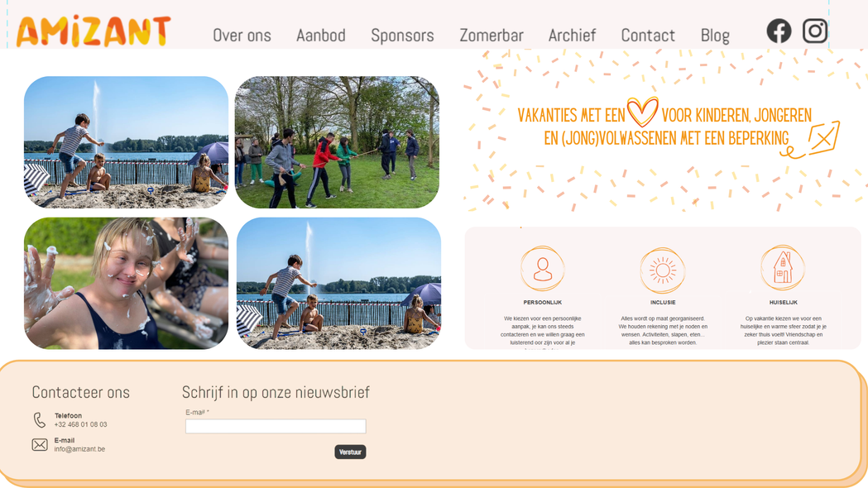This screenshot has width=868, height=488.
Task: Click the telephone icon in footer
Action: [x=39, y=420]
